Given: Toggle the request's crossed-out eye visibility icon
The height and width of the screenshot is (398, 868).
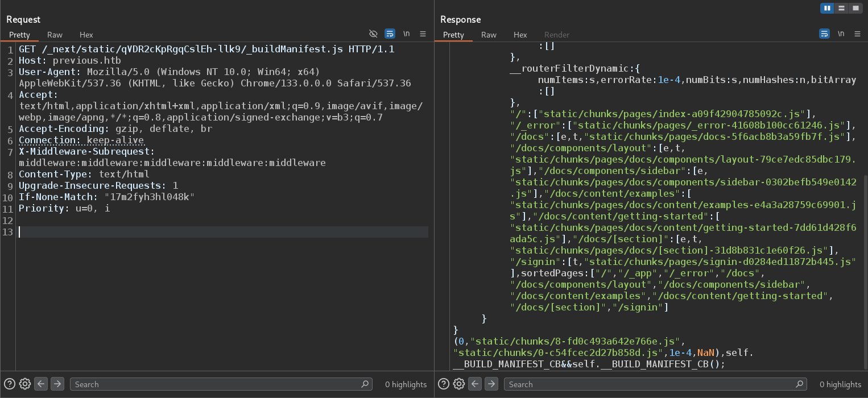Looking at the screenshot, I should 373,34.
